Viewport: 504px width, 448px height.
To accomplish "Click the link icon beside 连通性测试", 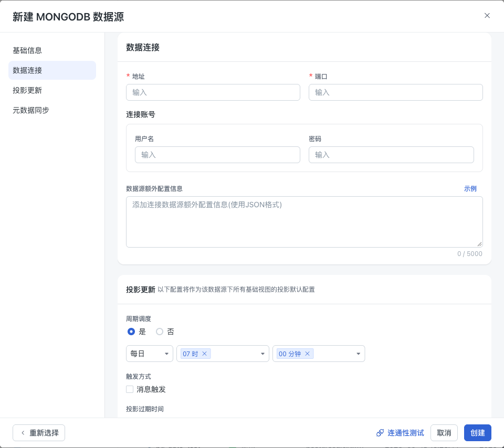I will point(380,433).
